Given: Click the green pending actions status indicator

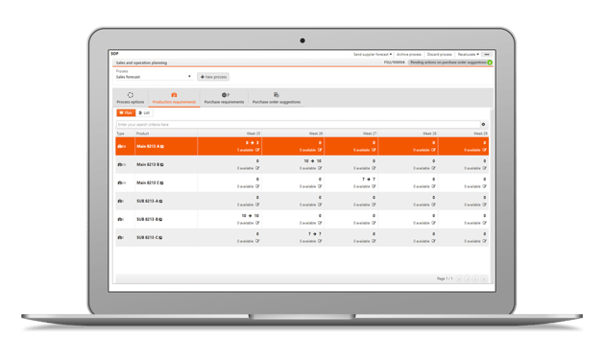Looking at the screenshot, I should point(490,62).
